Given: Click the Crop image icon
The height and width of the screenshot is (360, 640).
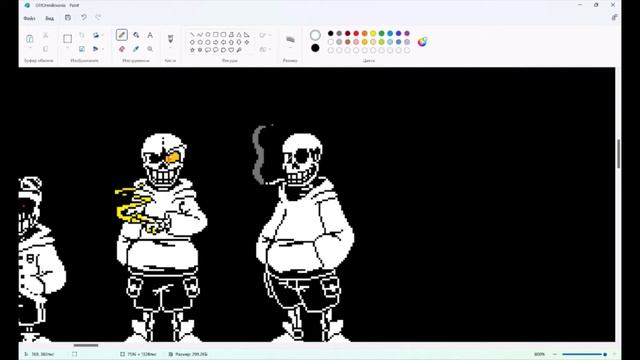Looking at the screenshot, I should (82, 36).
